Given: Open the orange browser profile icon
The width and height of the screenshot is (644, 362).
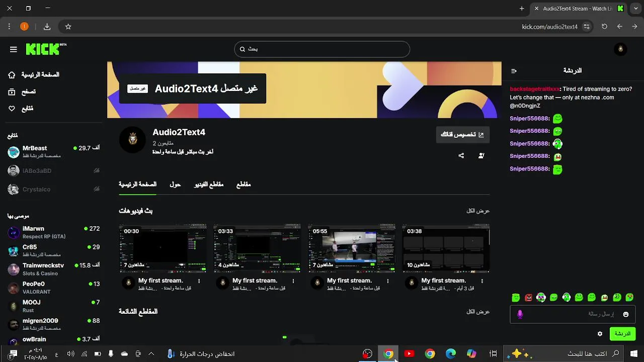Looking at the screenshot, I should pos(24,27).
